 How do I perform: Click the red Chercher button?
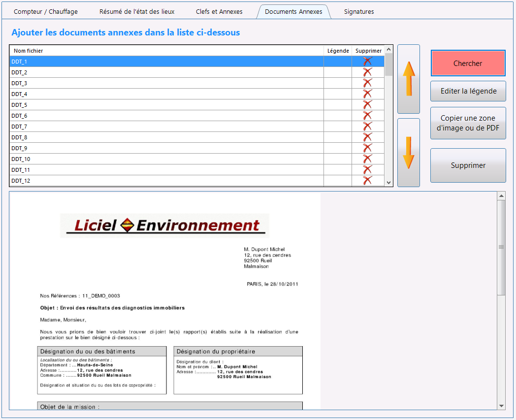point(468,63)
